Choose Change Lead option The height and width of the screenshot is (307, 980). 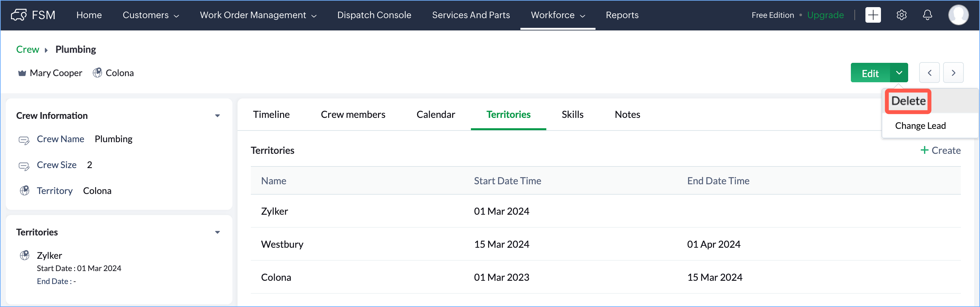click(x=920, y=126)
